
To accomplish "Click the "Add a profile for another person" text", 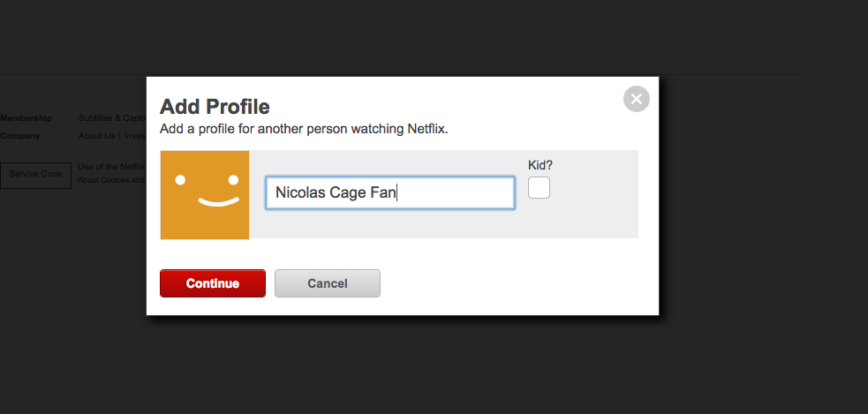I will (x=304, y=129).
